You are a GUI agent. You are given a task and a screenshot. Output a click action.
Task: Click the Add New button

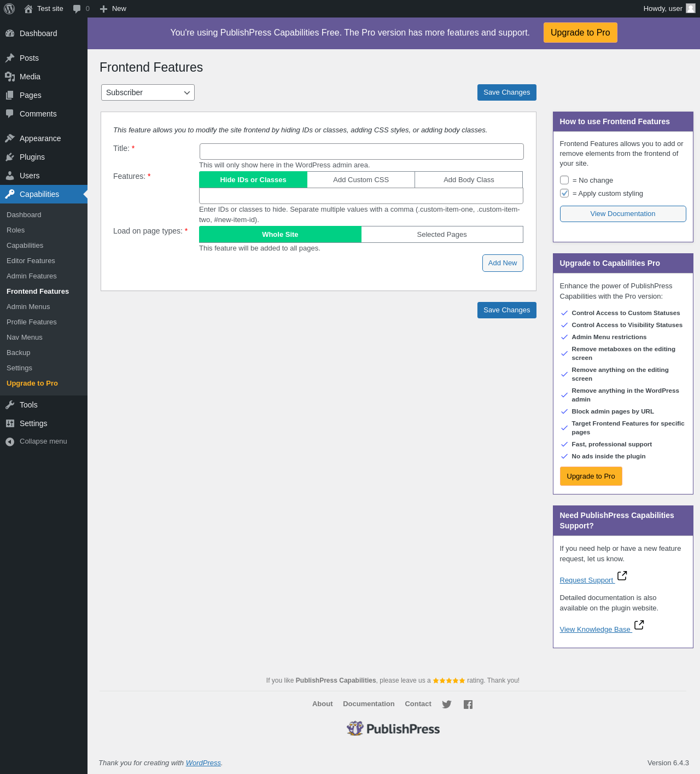pos(503,263)
